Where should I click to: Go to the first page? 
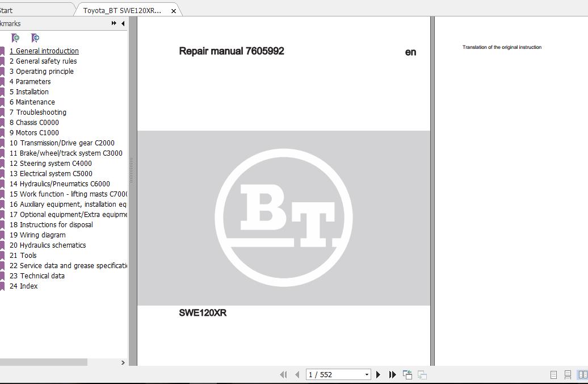click(284, 374)
